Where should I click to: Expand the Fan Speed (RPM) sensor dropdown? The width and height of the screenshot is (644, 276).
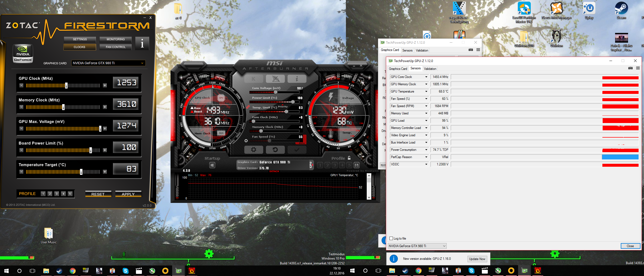[x=426, y=106]
